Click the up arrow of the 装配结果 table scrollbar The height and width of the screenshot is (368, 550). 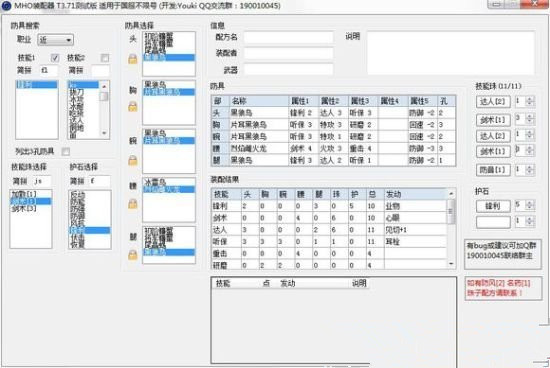coord(451,194)
